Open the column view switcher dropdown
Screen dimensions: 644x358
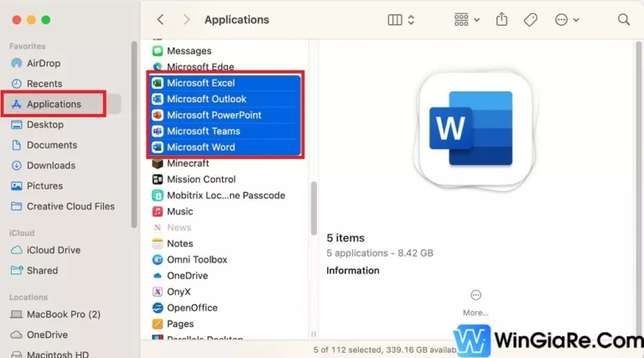[401, 19]
